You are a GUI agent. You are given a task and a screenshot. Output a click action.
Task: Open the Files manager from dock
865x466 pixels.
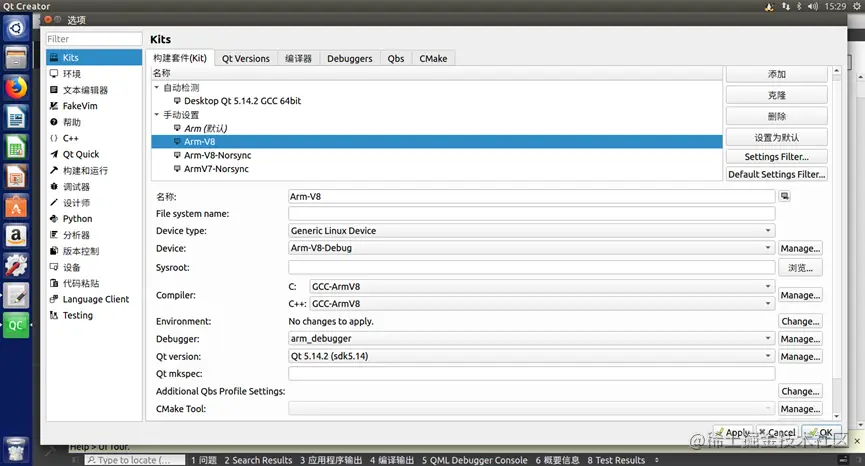click(x=15, y=58)
